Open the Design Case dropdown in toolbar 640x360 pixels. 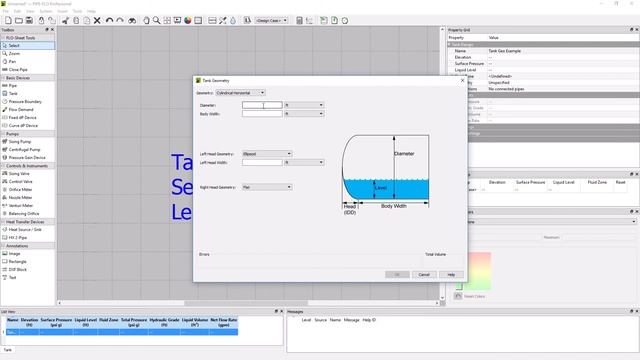click(x=271, y=20)
